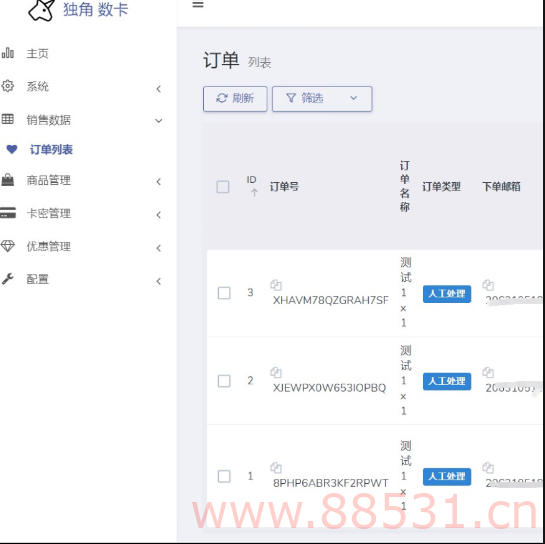This screenshot has height=544, width=545.
Task: Go to 订单列表 in the sidebar
Action: tap(51, 149)
